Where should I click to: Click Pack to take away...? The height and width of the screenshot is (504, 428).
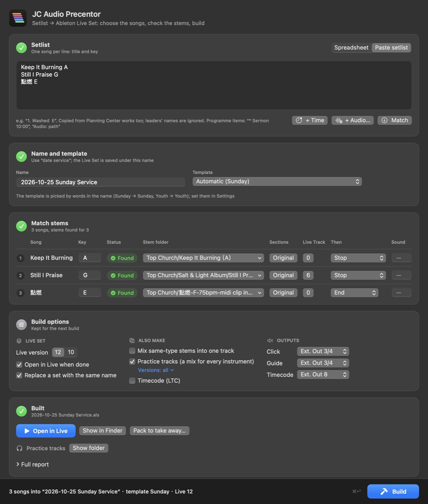159,431
